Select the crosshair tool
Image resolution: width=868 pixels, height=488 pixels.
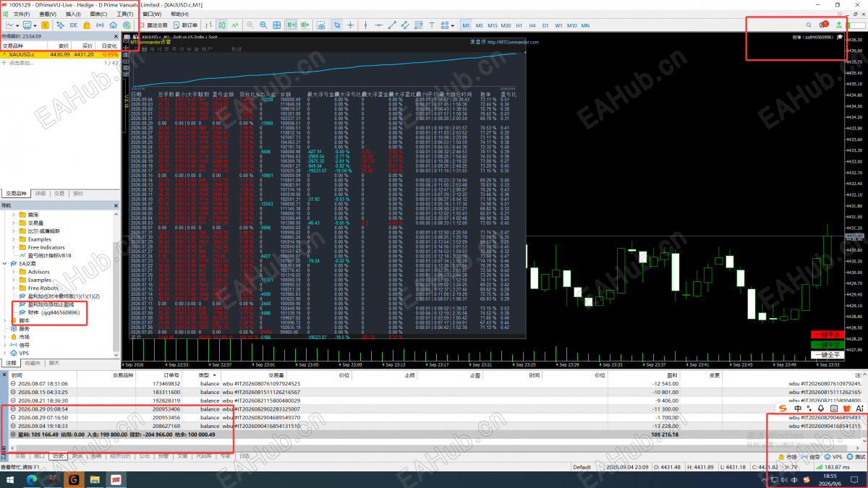point(351,25)
